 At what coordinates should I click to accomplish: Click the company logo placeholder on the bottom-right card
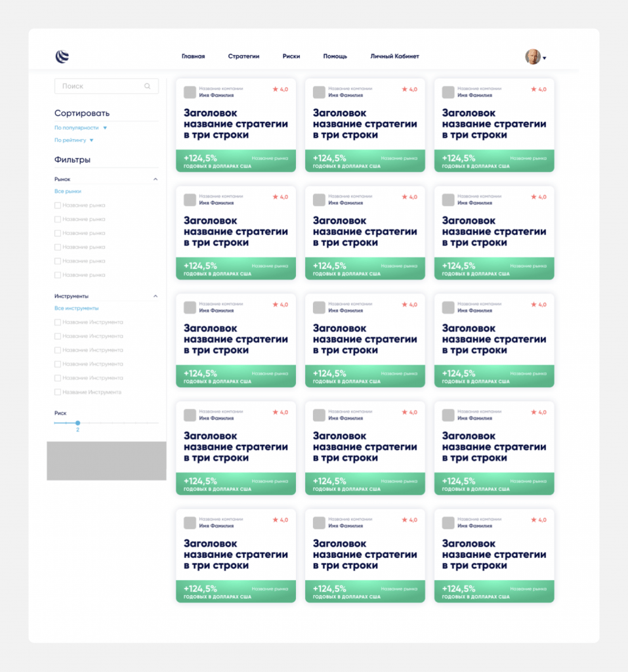[448, 522]
